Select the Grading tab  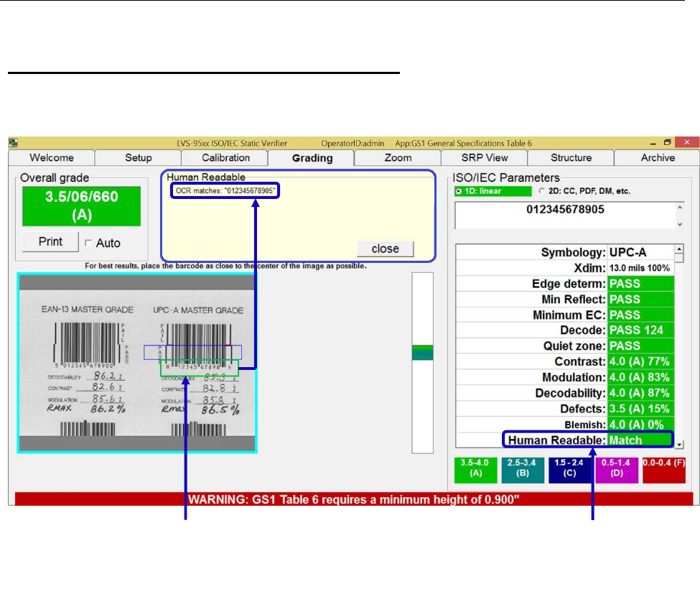point(312,158)
